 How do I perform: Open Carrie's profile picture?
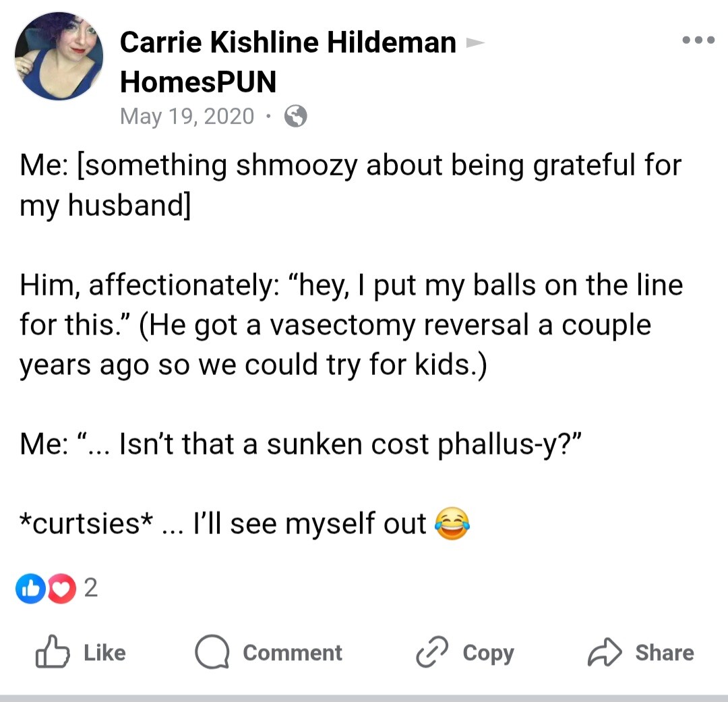tap(59, 56)
